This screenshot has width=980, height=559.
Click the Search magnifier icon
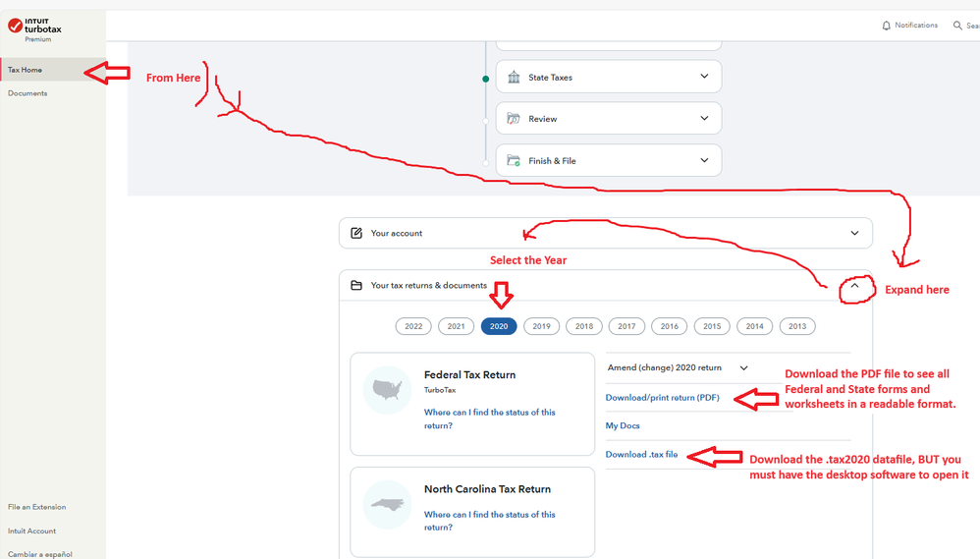(957, 26)
